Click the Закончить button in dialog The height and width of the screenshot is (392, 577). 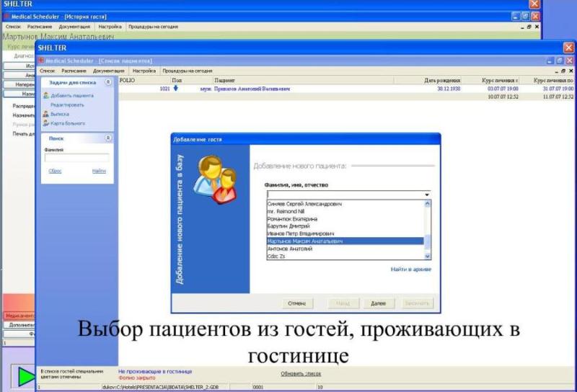point(417,303)
